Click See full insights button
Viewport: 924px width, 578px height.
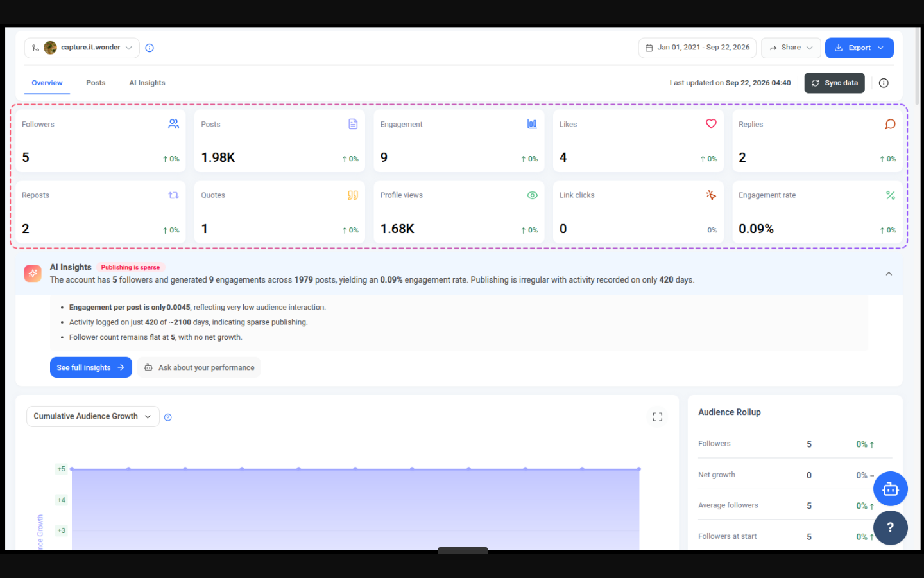(91, 367)
